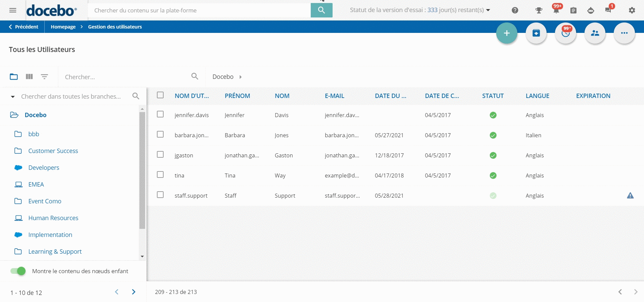Image resolution: width=644 pixels, height=302 pixels.
Task: Focus the Chercher dans toutes les branches field
Action: tap(71, 97)
